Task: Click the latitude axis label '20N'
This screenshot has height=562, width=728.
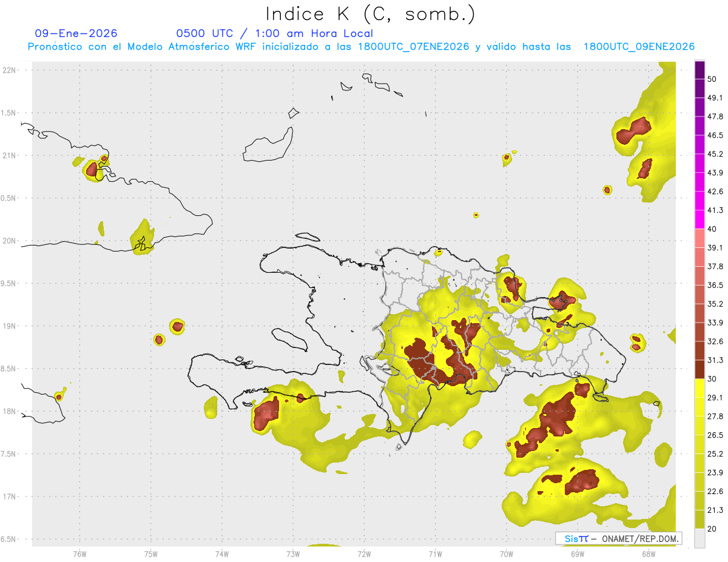Action: 10,241
